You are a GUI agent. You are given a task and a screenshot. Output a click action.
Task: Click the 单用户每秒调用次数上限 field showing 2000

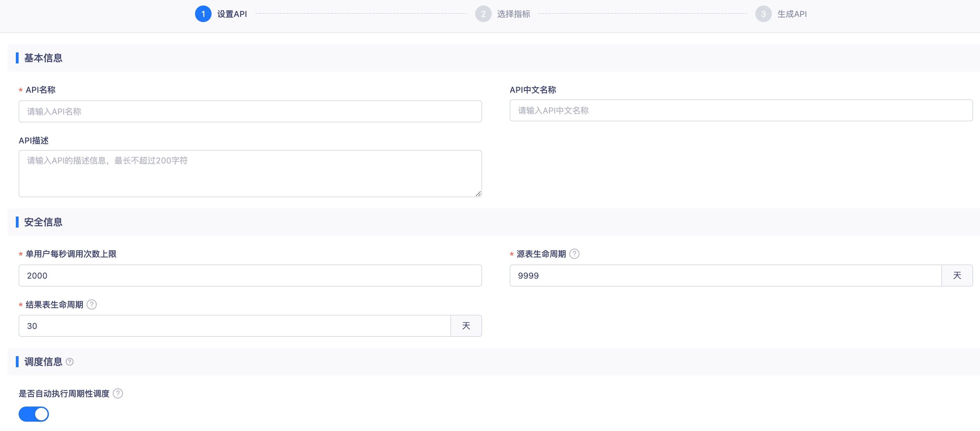pos(250,275)
